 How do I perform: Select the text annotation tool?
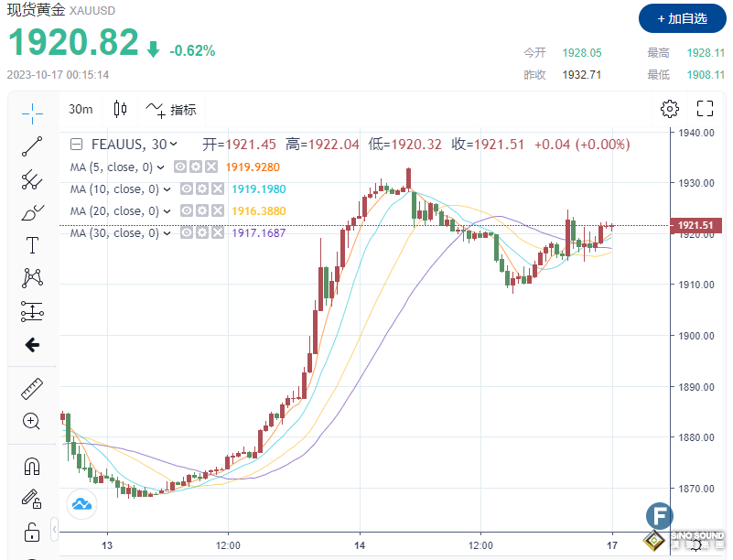(x=31, y=245)
